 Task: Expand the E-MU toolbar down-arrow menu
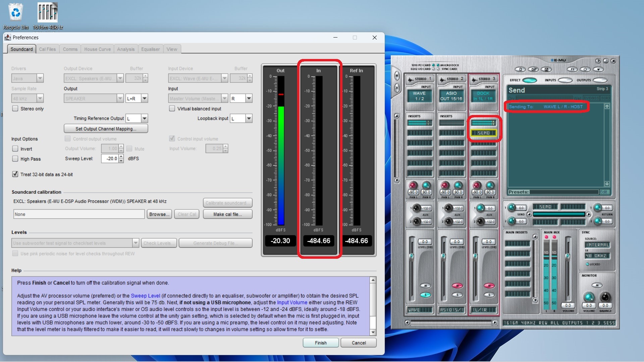[x=598, y=69]
